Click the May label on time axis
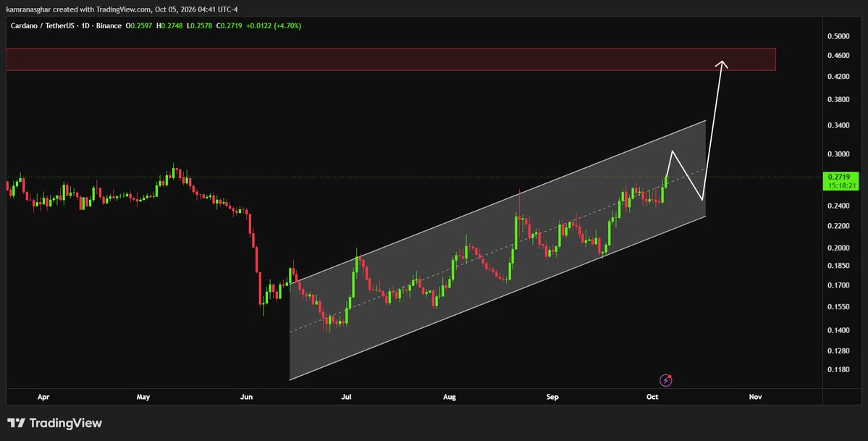This screenshot has width=868, height=441. pyautogui.click(x=143, y=398)
